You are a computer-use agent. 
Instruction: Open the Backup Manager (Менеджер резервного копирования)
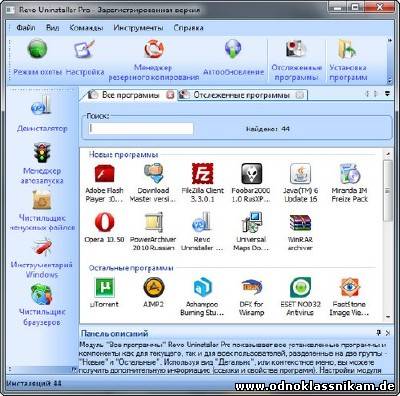coord(154,49)
